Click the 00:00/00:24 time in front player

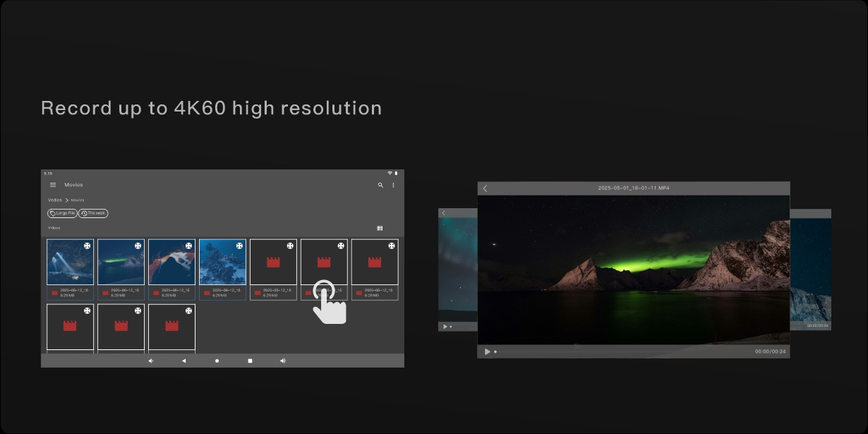pyautogui.click(x=770, y=351)
